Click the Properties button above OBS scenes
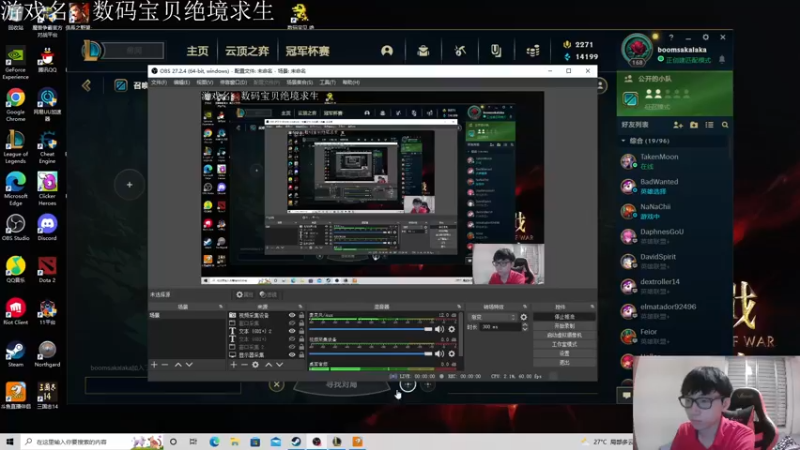 [244, 294]
